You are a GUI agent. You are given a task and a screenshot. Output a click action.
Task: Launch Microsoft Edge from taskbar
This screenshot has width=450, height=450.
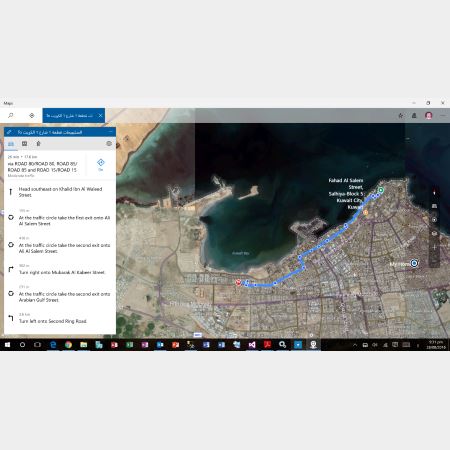click(x=53, y=345)
